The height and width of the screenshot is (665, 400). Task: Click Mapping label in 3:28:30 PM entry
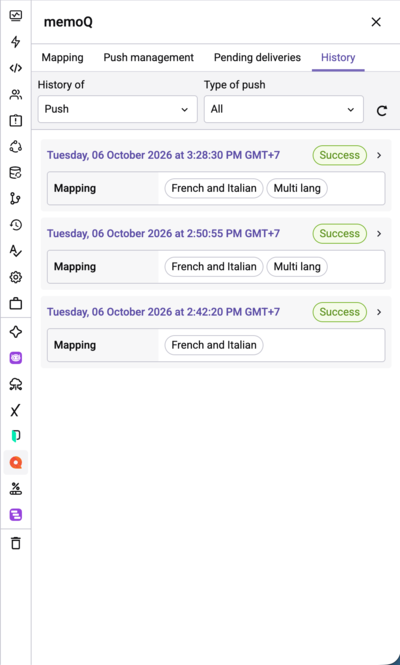75,188
